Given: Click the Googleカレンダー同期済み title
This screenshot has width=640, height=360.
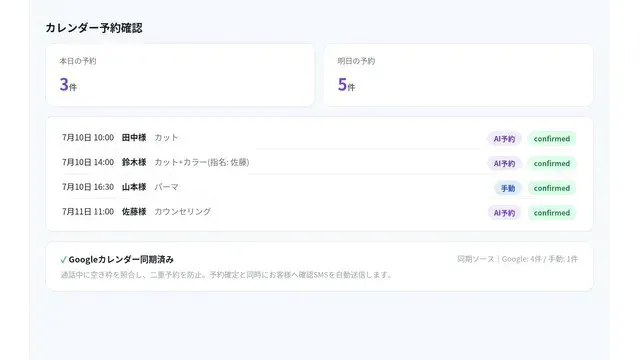Looking at the screenshot, I should tap(121, 260).
